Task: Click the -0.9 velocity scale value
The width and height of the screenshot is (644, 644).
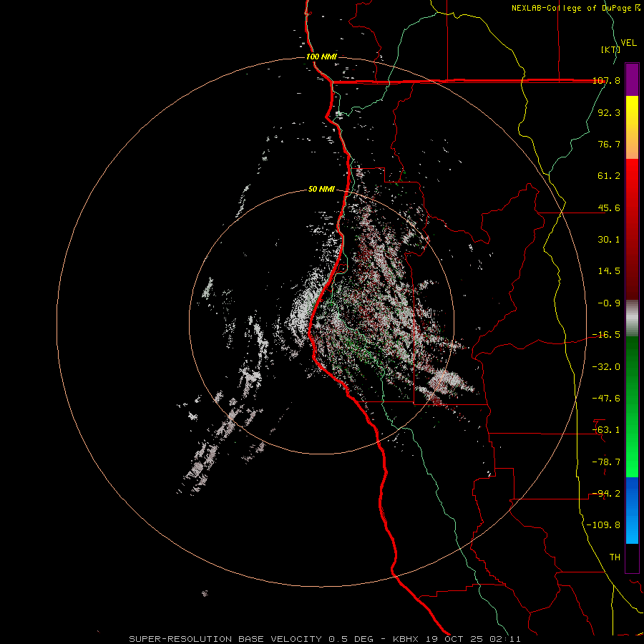Action: 609,303
